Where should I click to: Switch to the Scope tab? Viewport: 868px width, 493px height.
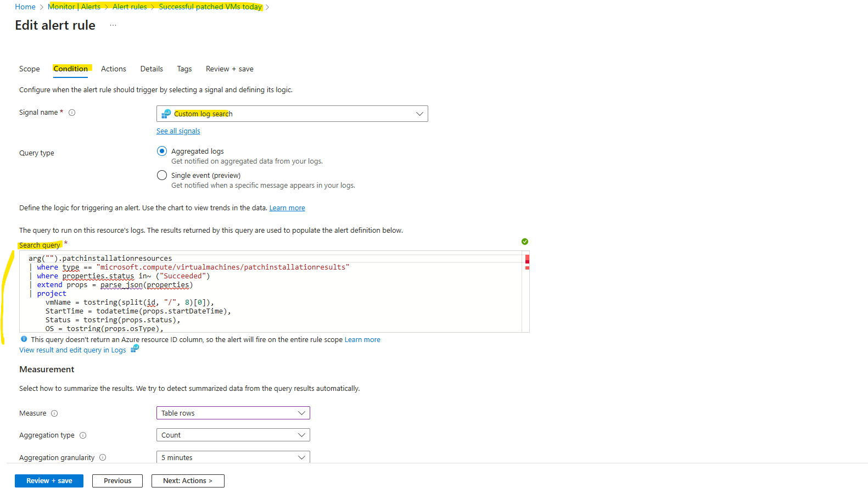30,69
